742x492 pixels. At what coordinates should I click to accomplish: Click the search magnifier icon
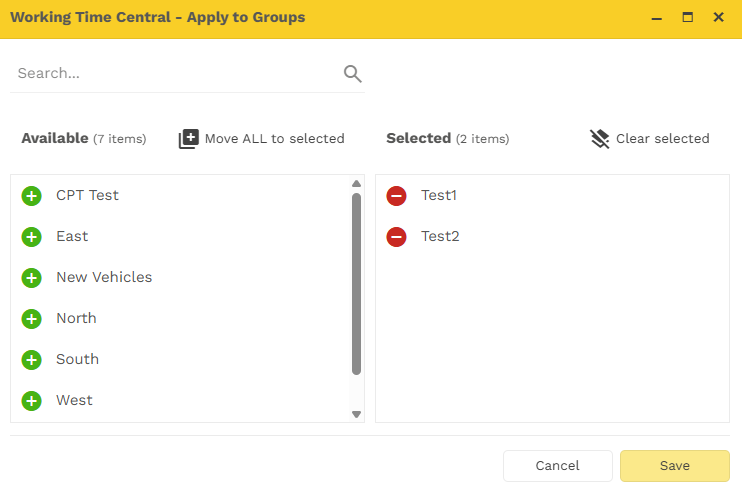pyautogui.click(x=352, y=73)
